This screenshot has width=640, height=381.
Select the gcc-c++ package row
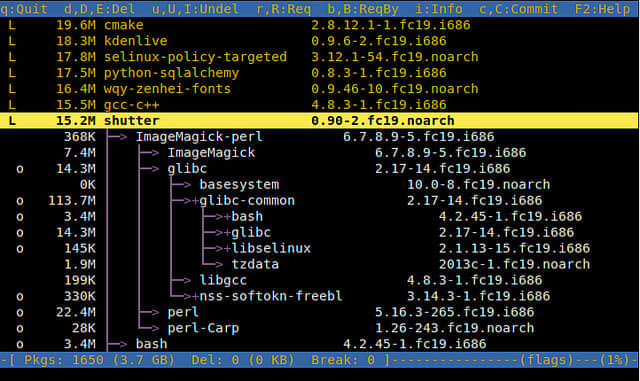coord(319,105)
